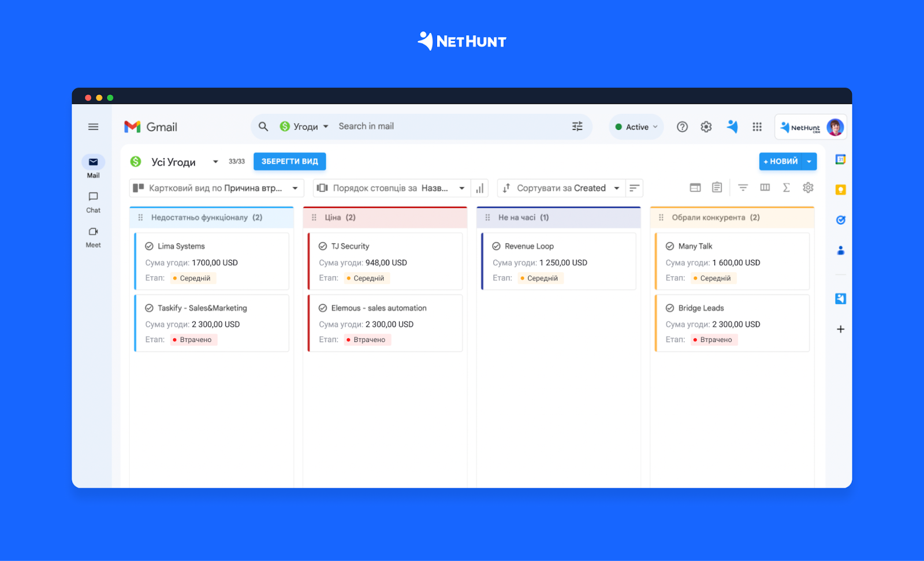Click the search magnifier icon
The width and height of the screenshot is (924, 561).
pos(263,127)
